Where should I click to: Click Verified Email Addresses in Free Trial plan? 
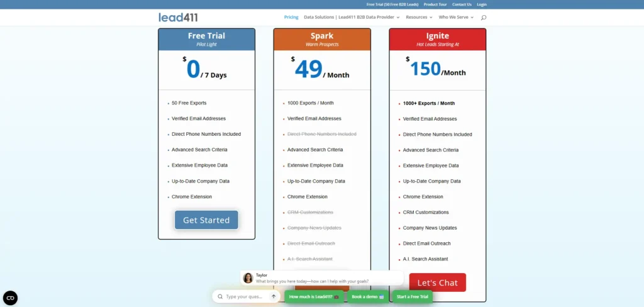tap(199, 118)
